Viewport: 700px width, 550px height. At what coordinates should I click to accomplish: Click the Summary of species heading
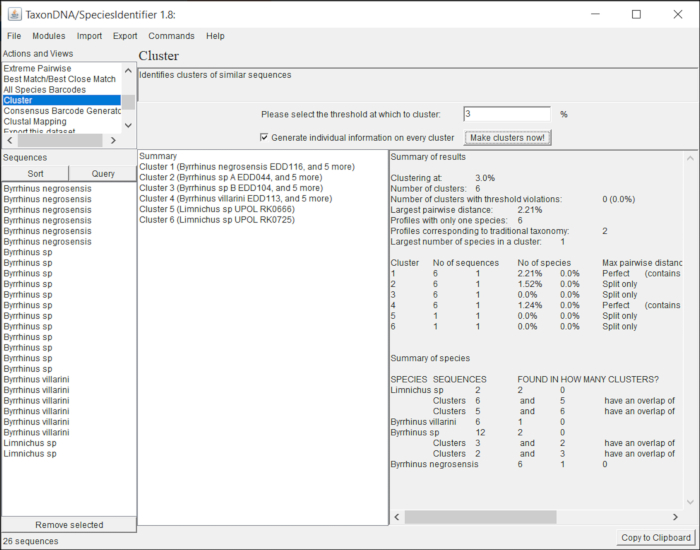point(430,358)
